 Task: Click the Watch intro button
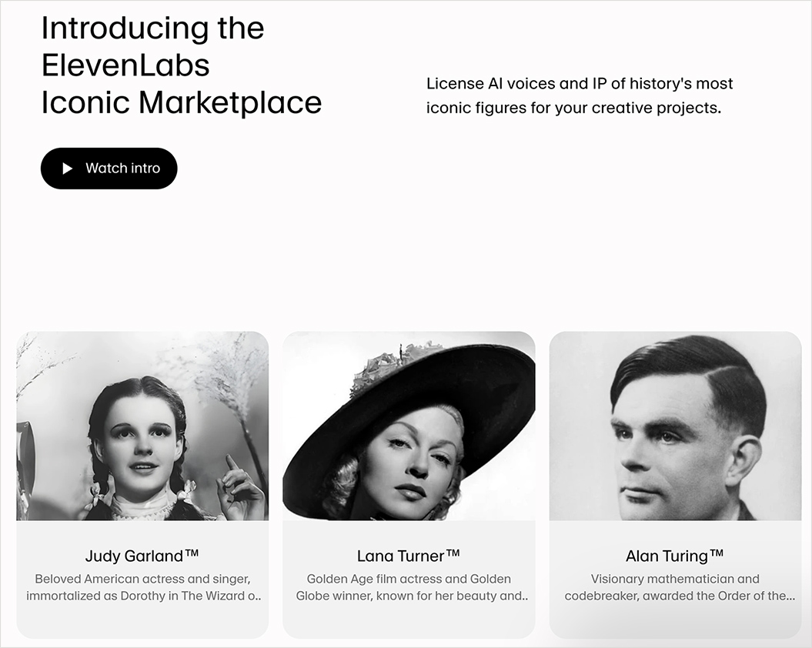tap(109, 168)
